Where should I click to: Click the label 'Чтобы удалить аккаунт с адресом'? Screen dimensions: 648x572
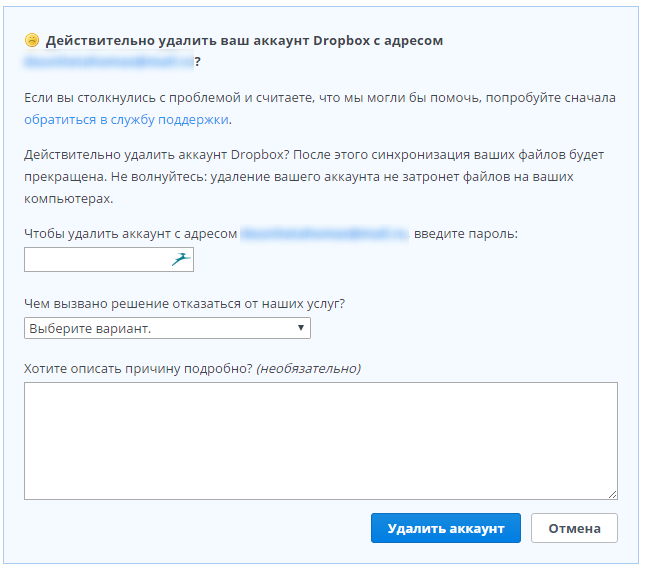[130, 233]
